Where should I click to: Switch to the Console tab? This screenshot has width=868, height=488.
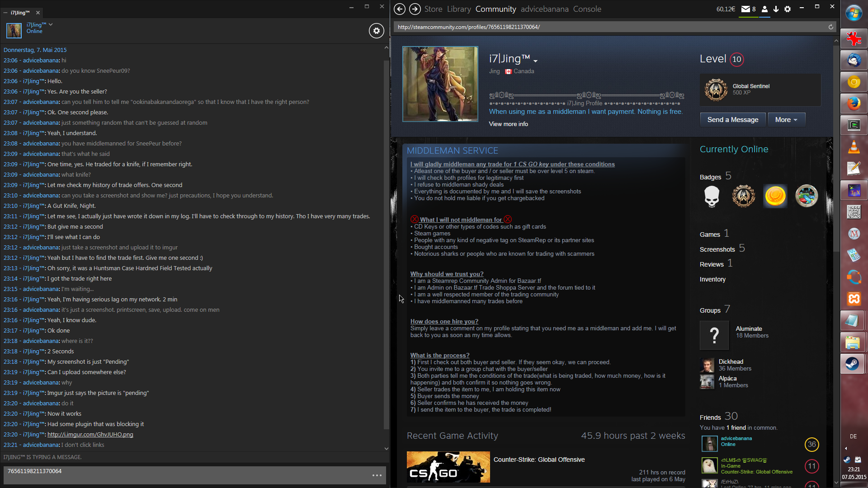click(x=587, y=9)
